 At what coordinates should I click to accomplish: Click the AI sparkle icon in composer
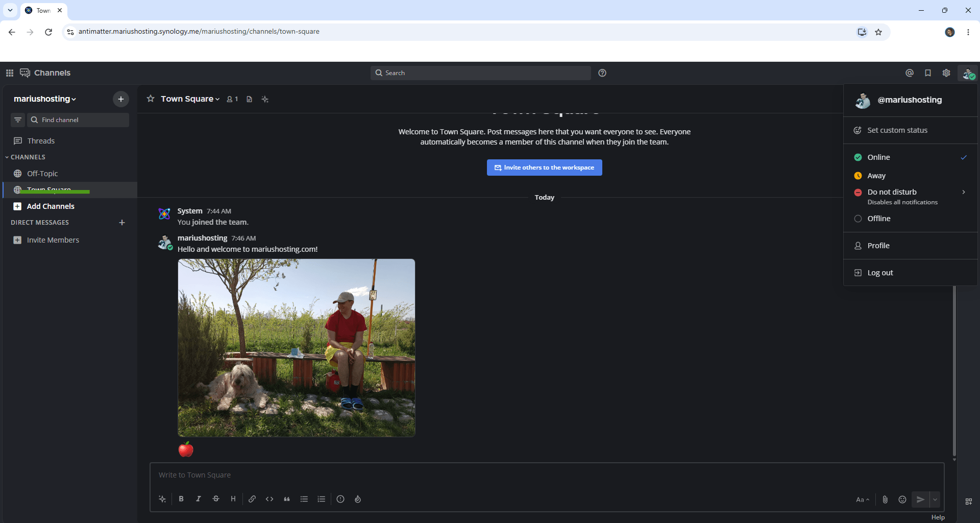pyautogui.click(x=162, y=499)
